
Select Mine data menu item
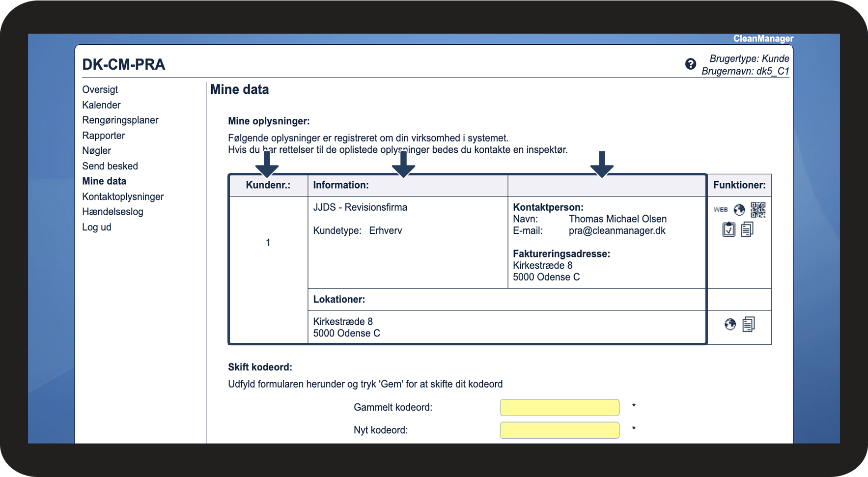(x=104, y=181)
